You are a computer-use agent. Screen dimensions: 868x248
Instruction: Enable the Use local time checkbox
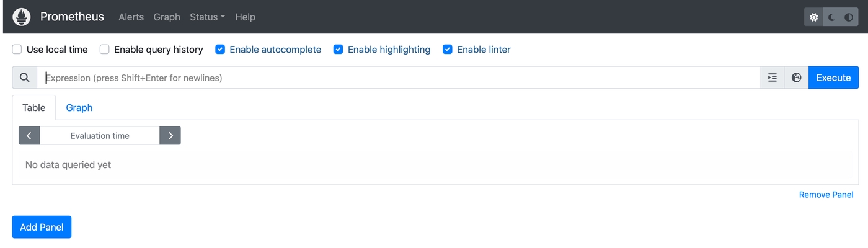pos(17,50)
